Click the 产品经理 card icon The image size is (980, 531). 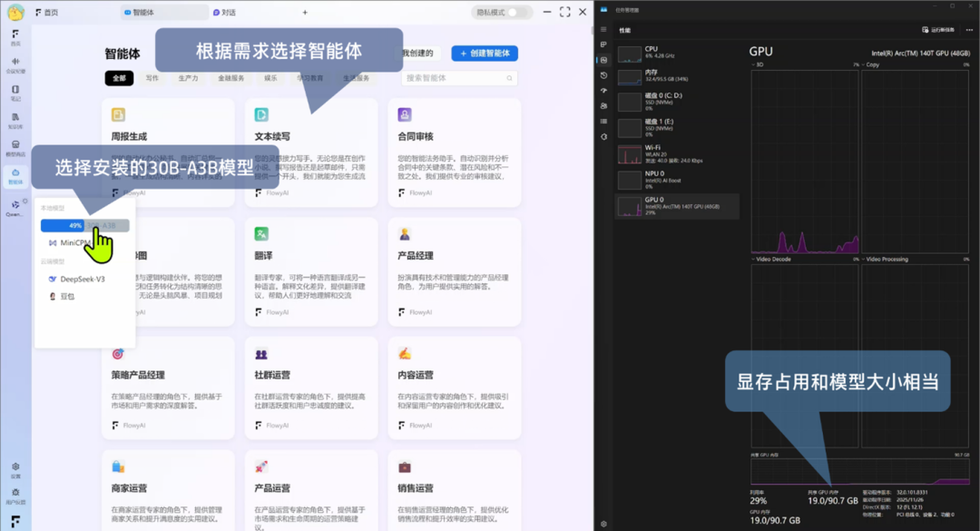click(405, 234)
